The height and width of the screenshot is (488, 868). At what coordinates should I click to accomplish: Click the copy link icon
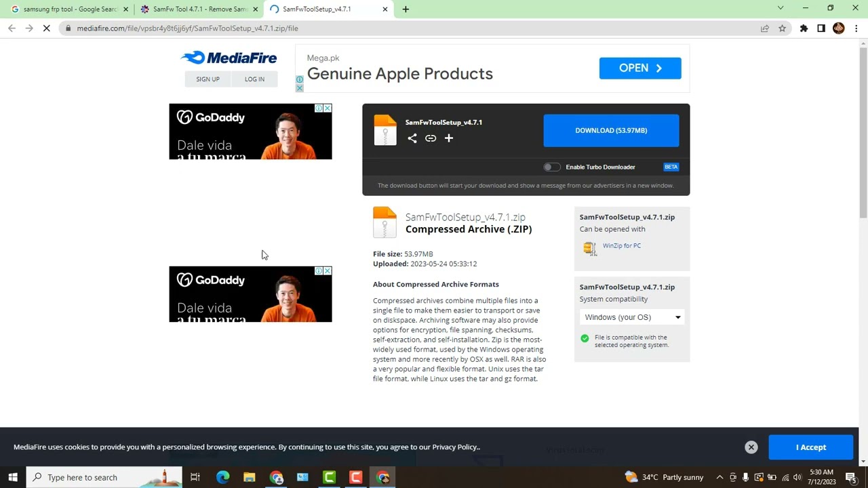point(431,138)
